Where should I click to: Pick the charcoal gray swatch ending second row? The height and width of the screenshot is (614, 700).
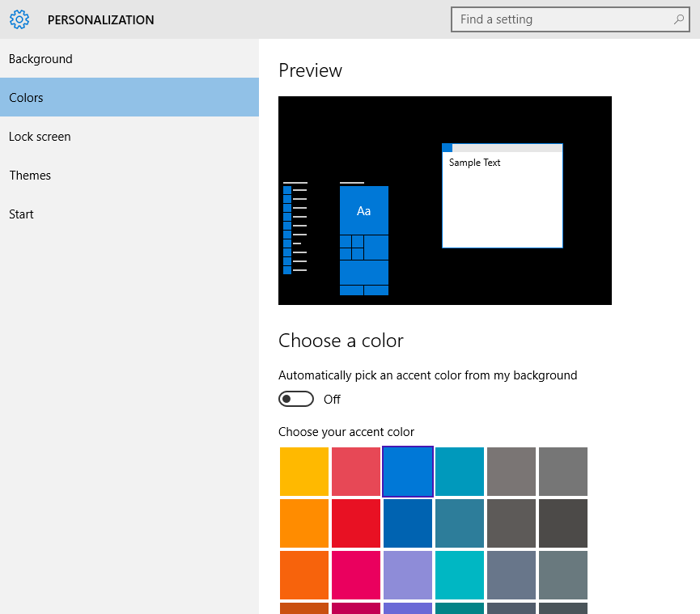(x=563, y=523)
